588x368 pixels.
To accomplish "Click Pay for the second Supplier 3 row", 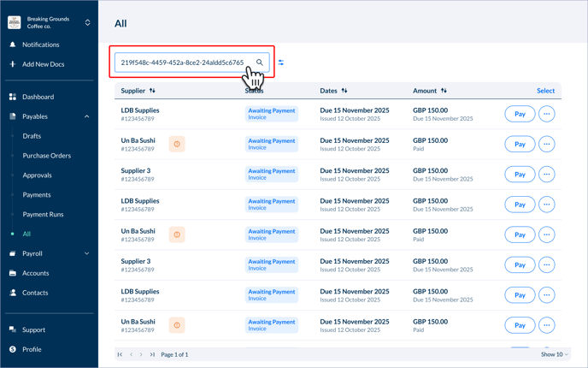I will [520, 265].
